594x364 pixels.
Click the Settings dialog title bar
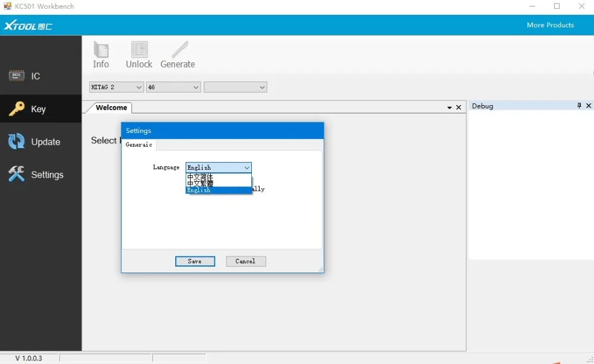tap(222, 131)
